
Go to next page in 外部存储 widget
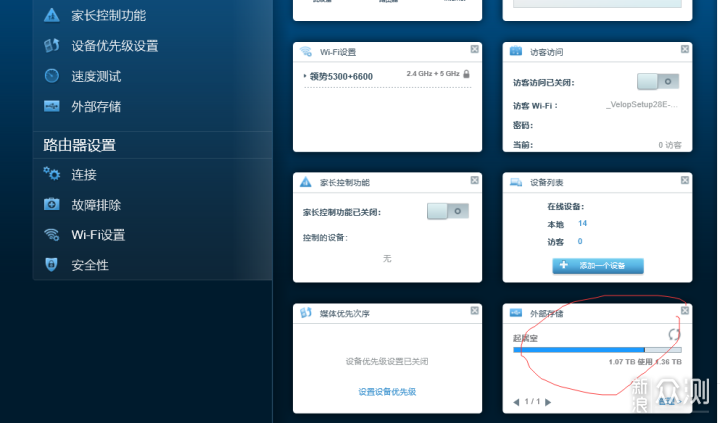548,402
